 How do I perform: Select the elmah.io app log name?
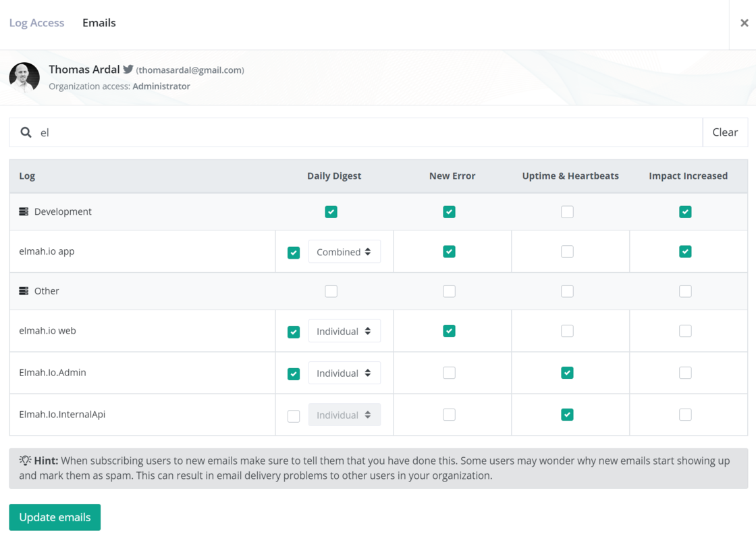tap(47, 251)
